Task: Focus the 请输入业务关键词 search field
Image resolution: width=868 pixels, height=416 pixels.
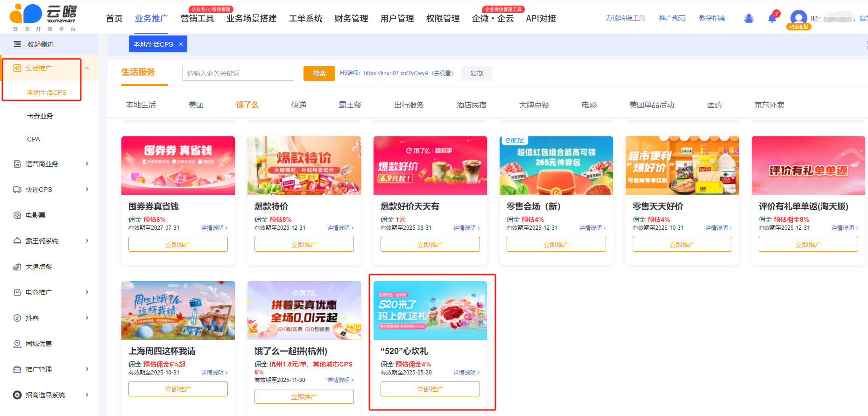Action: (x=238, y=73)
